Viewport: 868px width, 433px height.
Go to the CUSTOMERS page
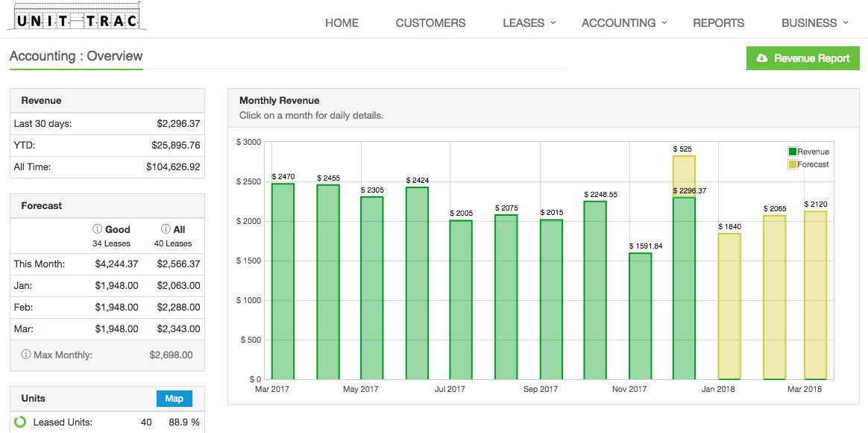click(430, 23)
